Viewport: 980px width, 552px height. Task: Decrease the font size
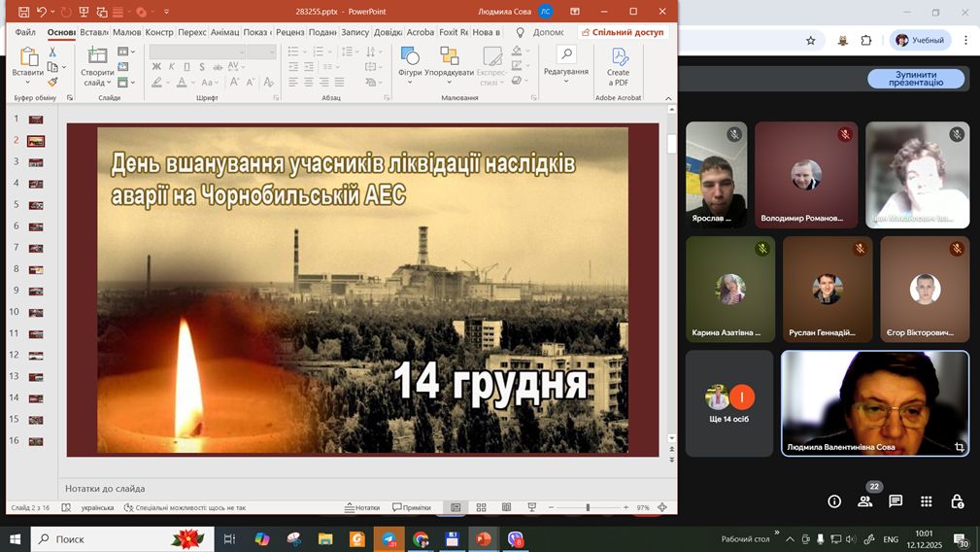click(250, 82)
